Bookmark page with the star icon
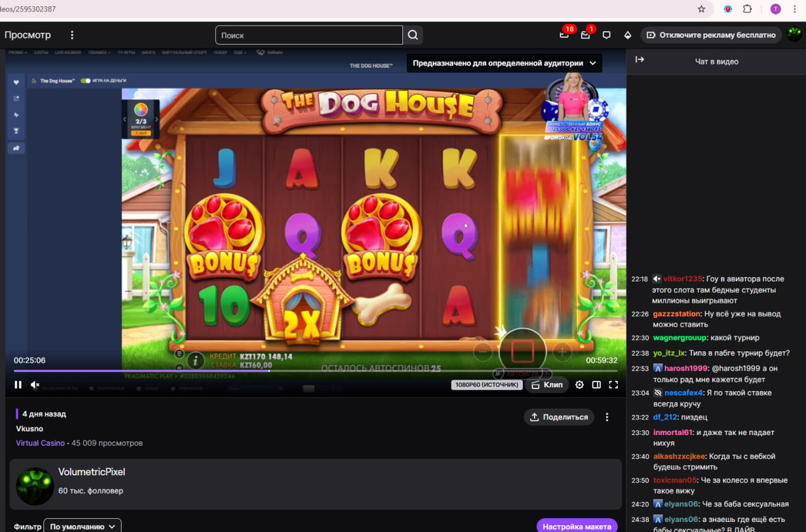The image size is (806, 532). [701, 9]
